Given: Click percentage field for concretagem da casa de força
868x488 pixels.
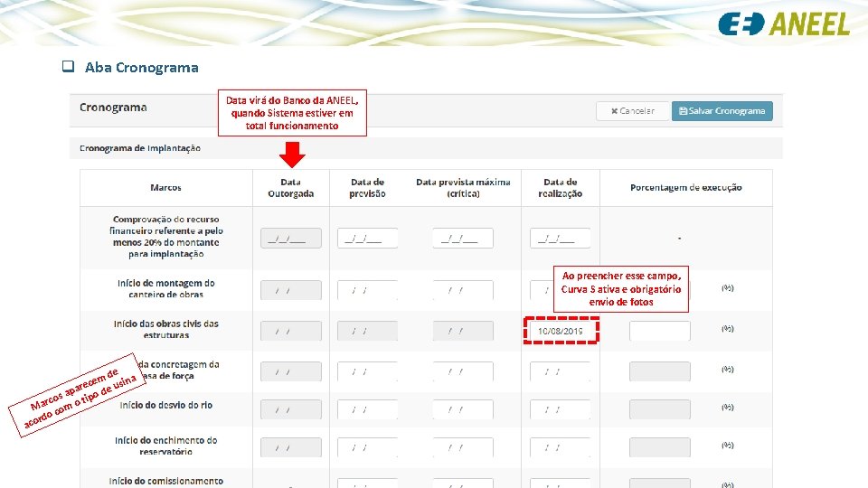Looking at the screenshot, I should click(x=660, y=371).
